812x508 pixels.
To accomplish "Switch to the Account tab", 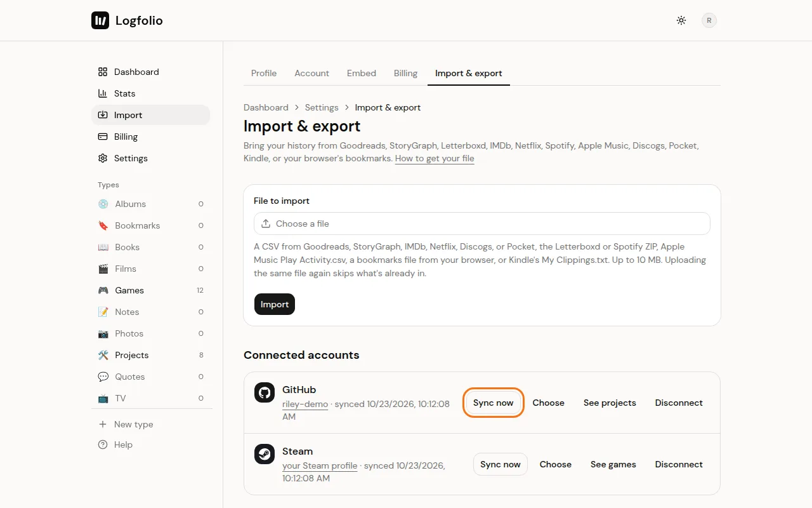I will pos(311,73).
